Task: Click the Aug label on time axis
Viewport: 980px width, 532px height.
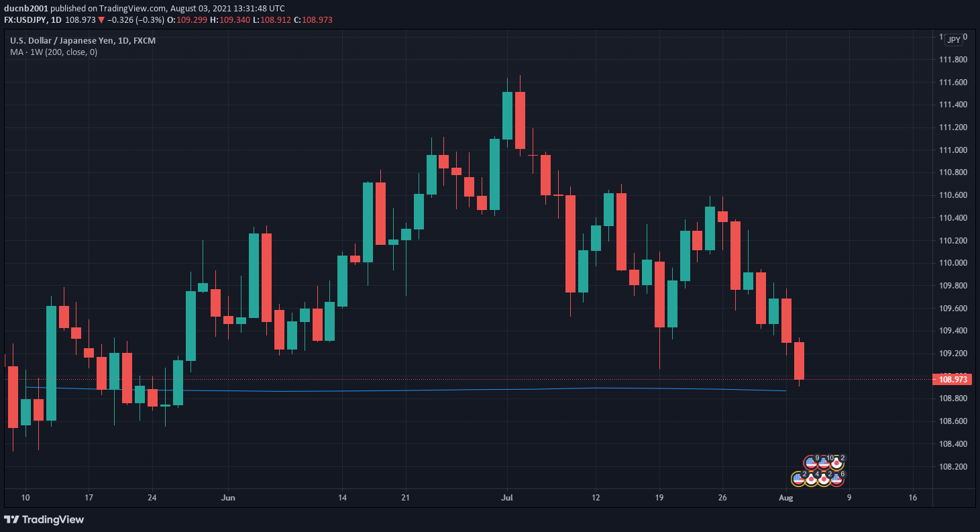Action: click(785, 498)
